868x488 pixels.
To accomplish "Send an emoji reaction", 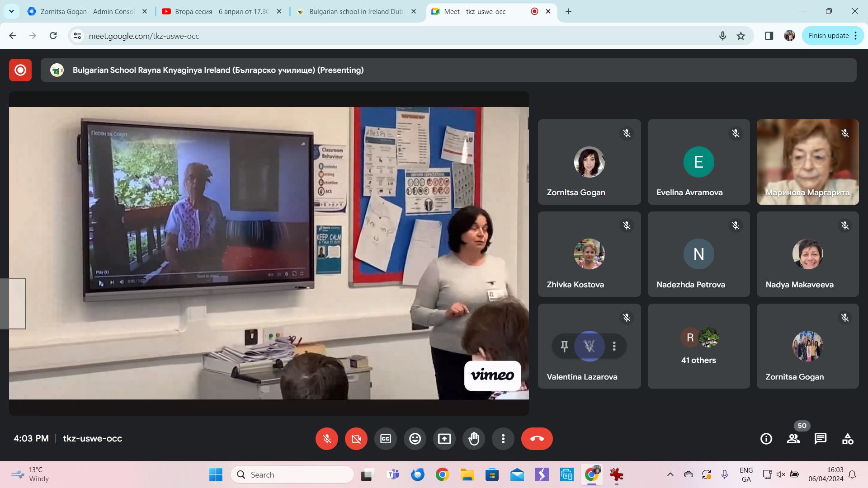I will (x=415, y=439).
